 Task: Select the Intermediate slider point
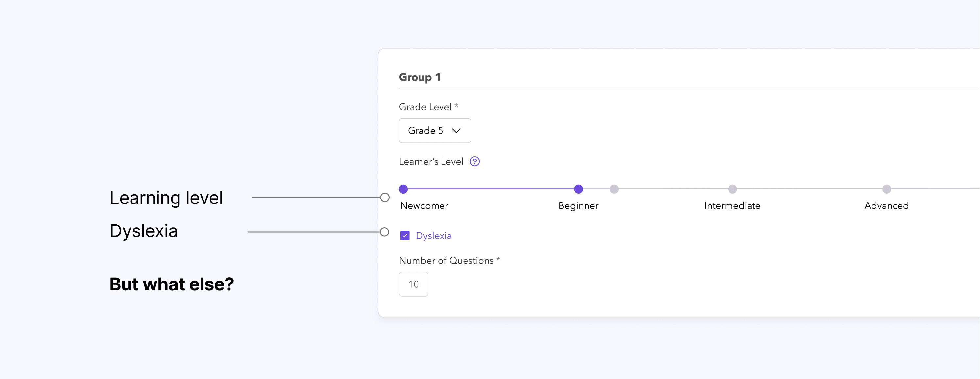(x=732, y=189)
